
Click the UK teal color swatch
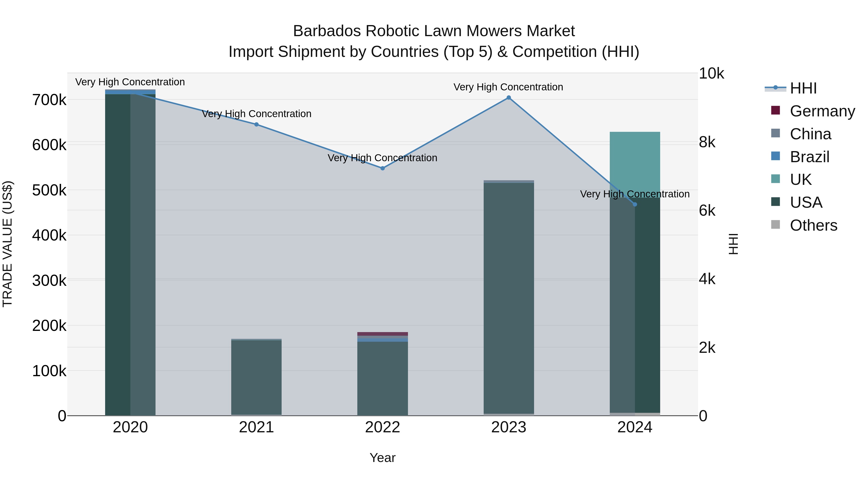[775, 179]
